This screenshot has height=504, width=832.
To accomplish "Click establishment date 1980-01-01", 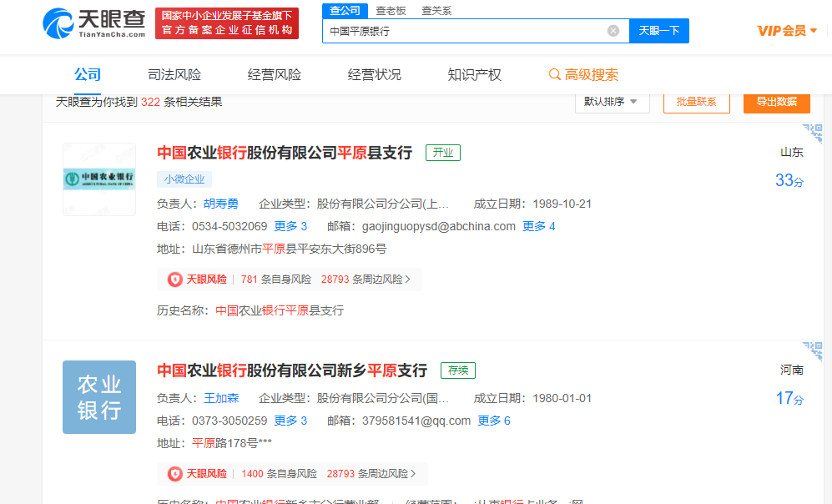I will (x=562, y=398).
